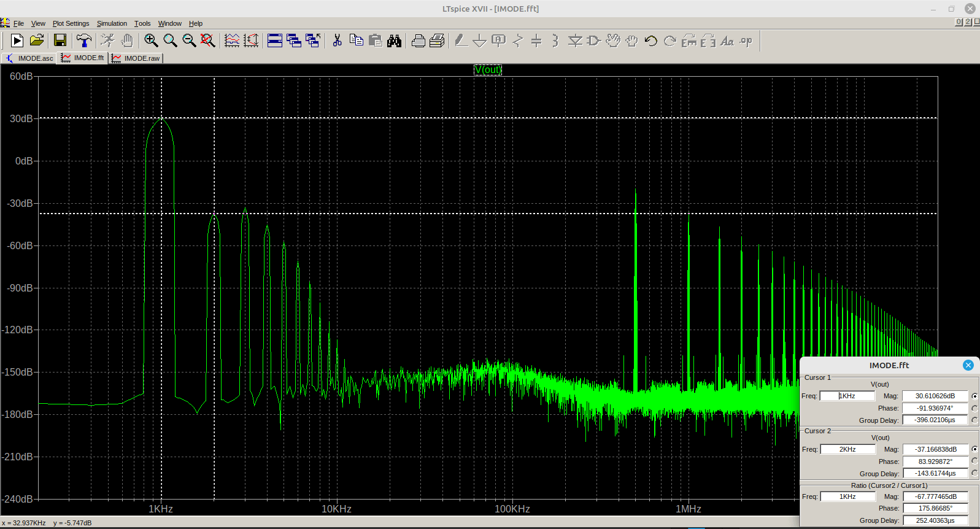Switch to the IMODE.raw tab
980x529 pixels.
[x=136, y=58]
